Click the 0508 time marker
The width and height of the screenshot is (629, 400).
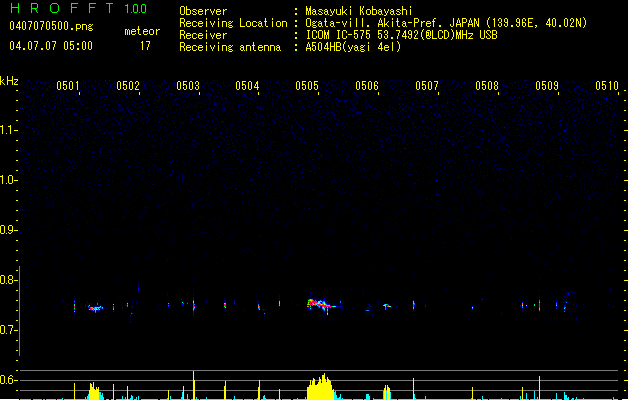(x=487, y=86)
